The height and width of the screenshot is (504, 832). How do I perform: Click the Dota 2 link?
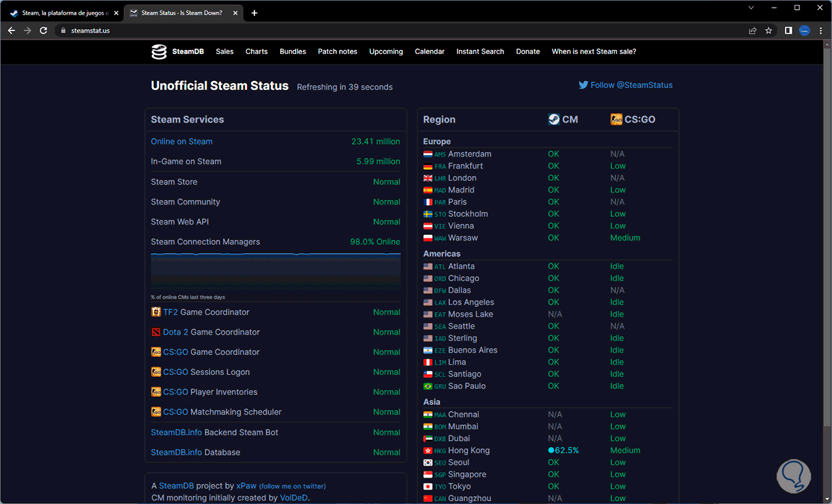pos(175,332)
